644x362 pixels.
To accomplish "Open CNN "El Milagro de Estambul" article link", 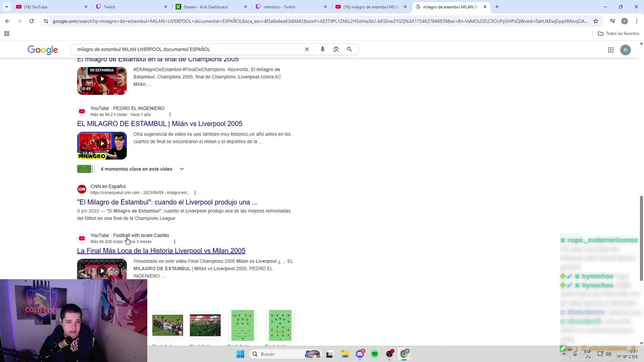I will coord(167,202).
